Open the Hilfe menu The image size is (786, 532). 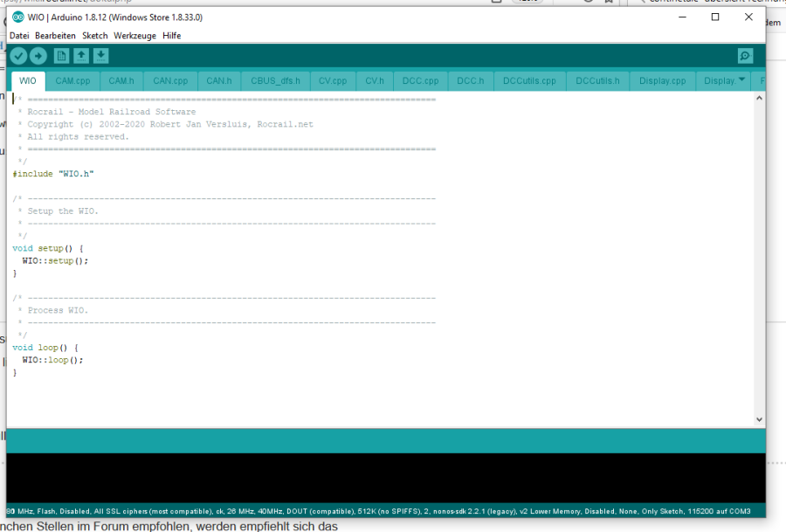(x=172, y=36)
